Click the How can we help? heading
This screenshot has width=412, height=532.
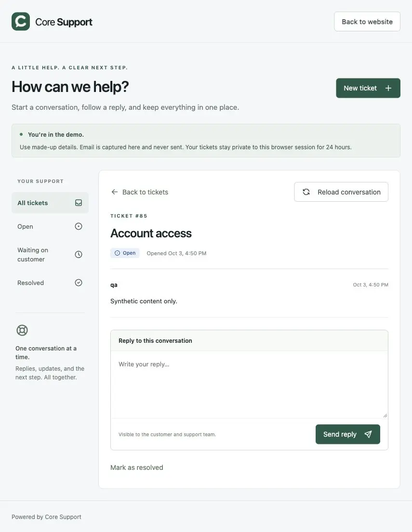(x=70, y=87)
